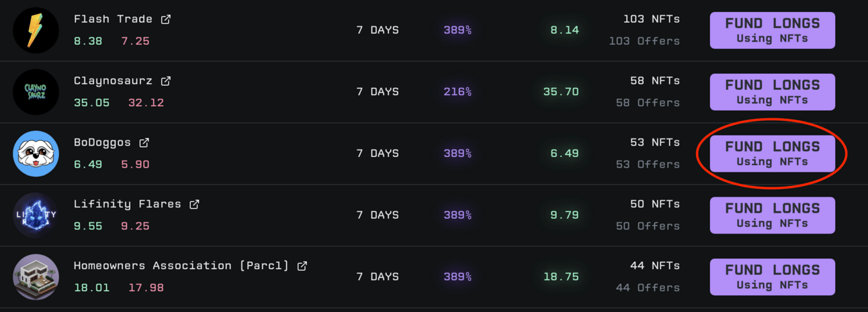Click the Flash Trade lightning logo
The height and width of the screenshot is (312, 868).
[36, 30]
